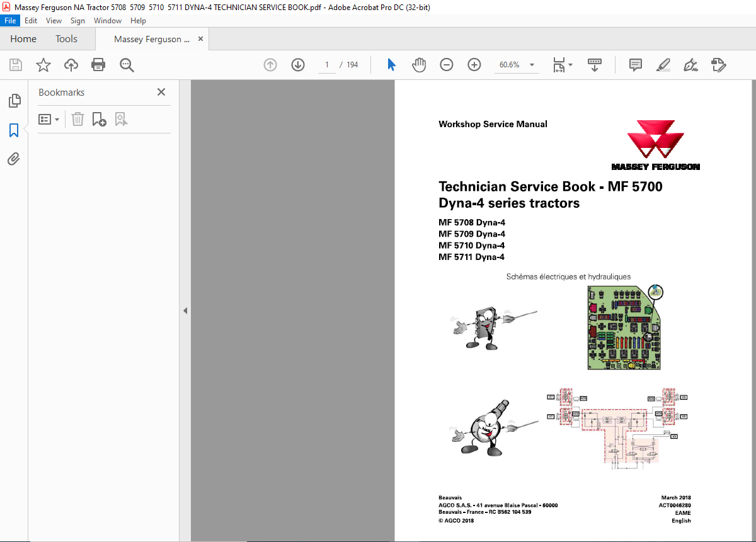The width and height of the screenshot is (756, 542).
Task: Open the Help menu
Action: click(x=138, y=21)
